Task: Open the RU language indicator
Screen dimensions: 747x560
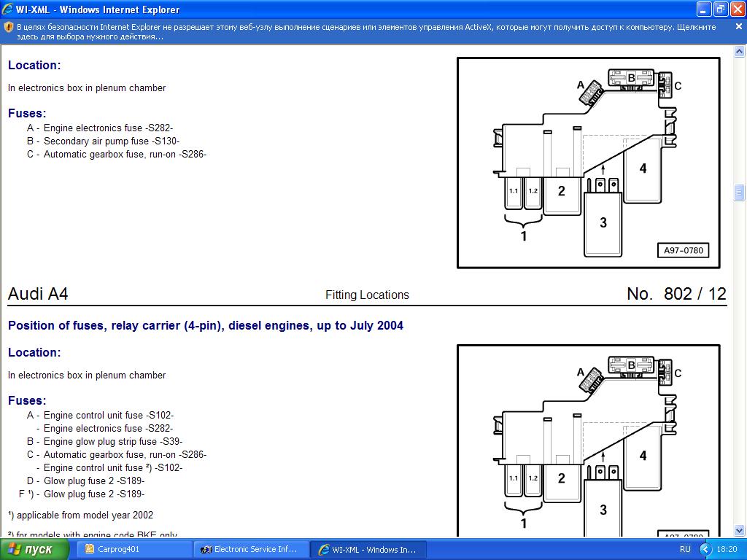Action: 685,550
